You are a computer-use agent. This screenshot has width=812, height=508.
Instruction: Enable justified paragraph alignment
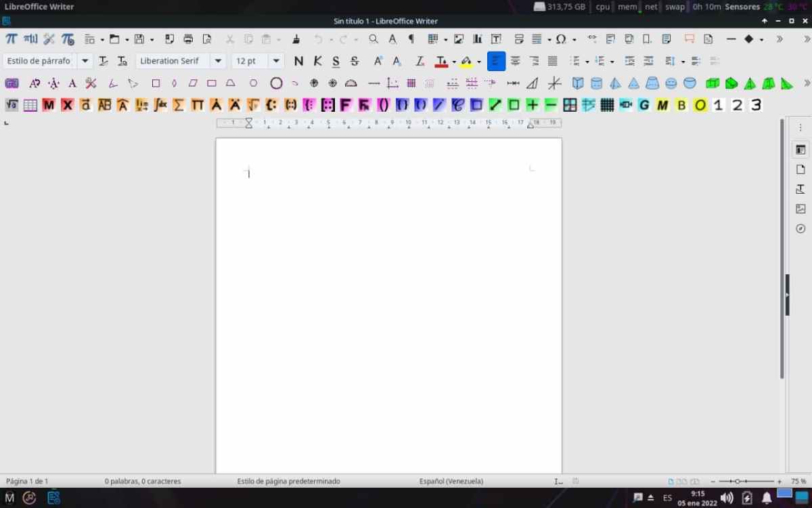553,61
